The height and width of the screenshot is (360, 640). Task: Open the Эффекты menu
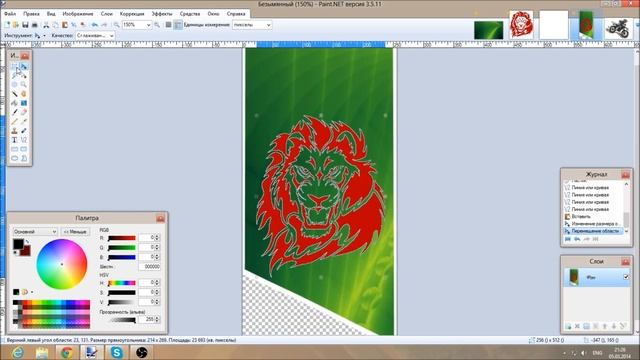tap(162, 13)
